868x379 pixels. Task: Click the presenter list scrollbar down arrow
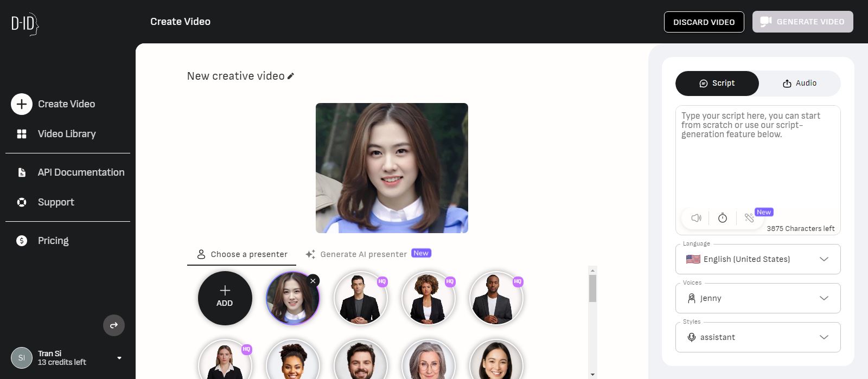pyautogui.click(x=592, y=374)
